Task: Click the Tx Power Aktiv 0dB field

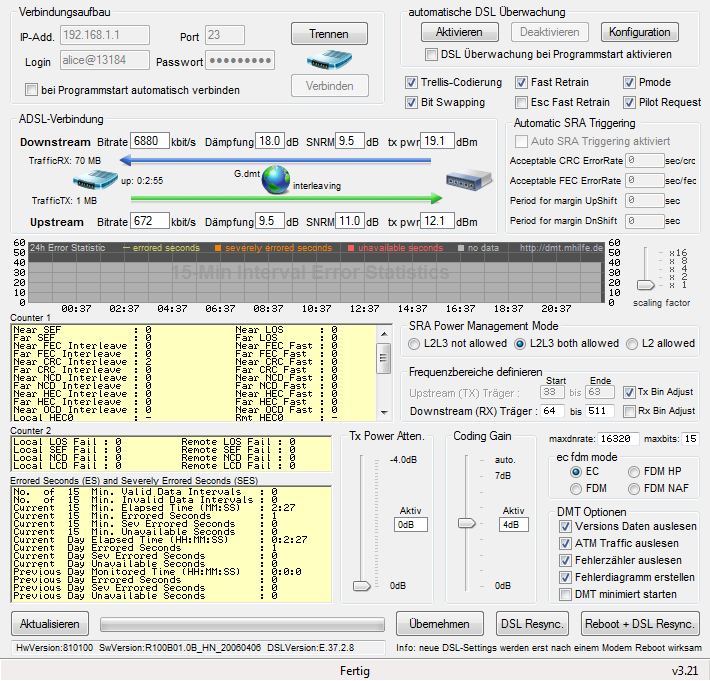Action: pos(411,525)
